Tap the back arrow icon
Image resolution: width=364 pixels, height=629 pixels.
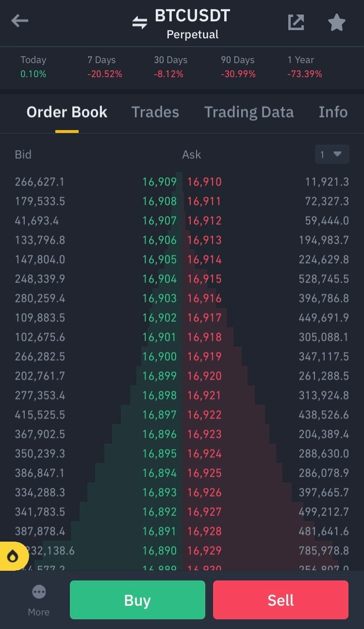click(20, 21)
